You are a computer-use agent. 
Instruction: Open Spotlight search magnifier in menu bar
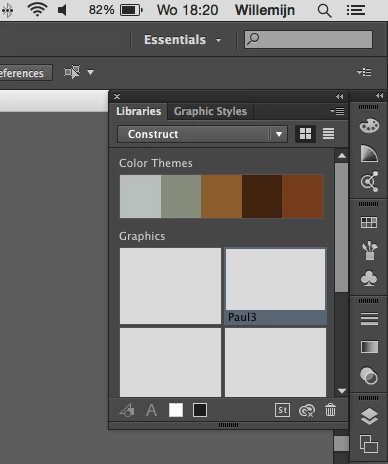(324, 11)
